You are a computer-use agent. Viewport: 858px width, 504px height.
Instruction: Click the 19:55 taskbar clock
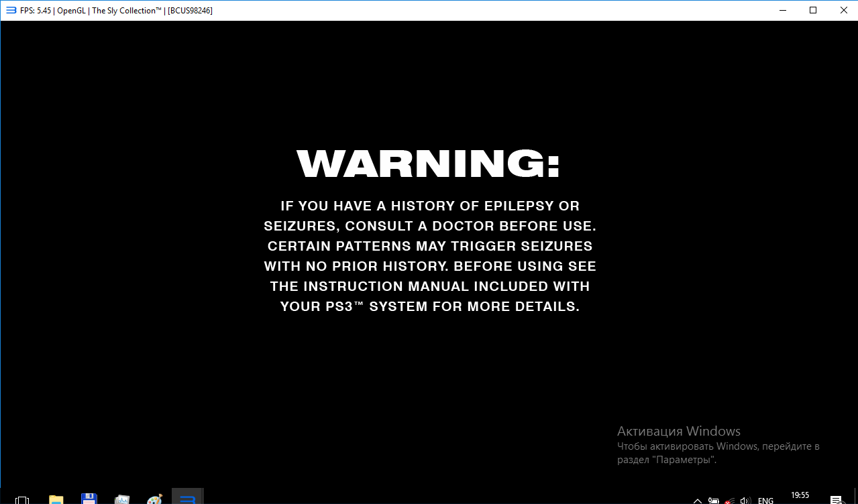[800, 496]
